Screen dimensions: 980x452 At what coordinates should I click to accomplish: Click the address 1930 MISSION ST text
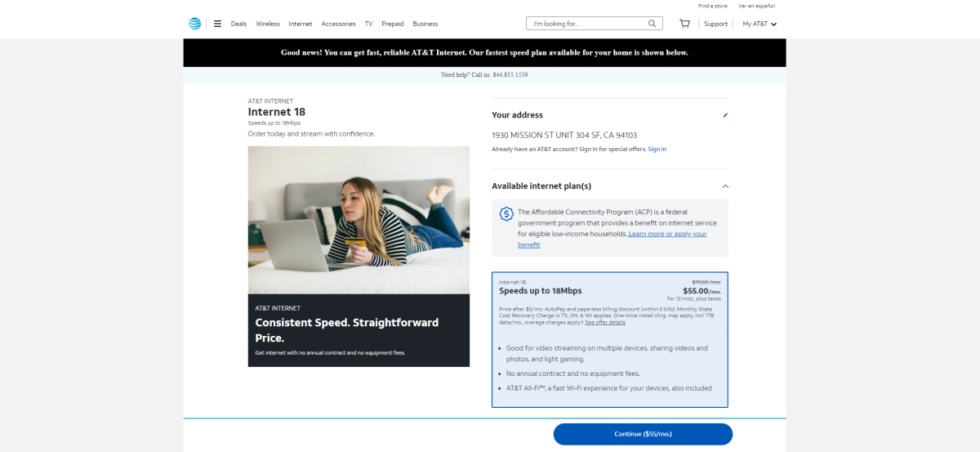click(x=564, y=135)
